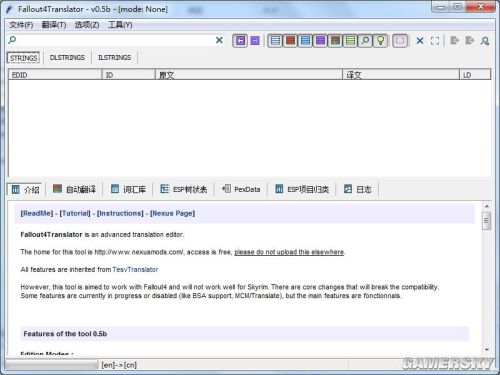Open the 自动翻译 tab
Screen dimensions: 500x375
[x=74, y=189]
